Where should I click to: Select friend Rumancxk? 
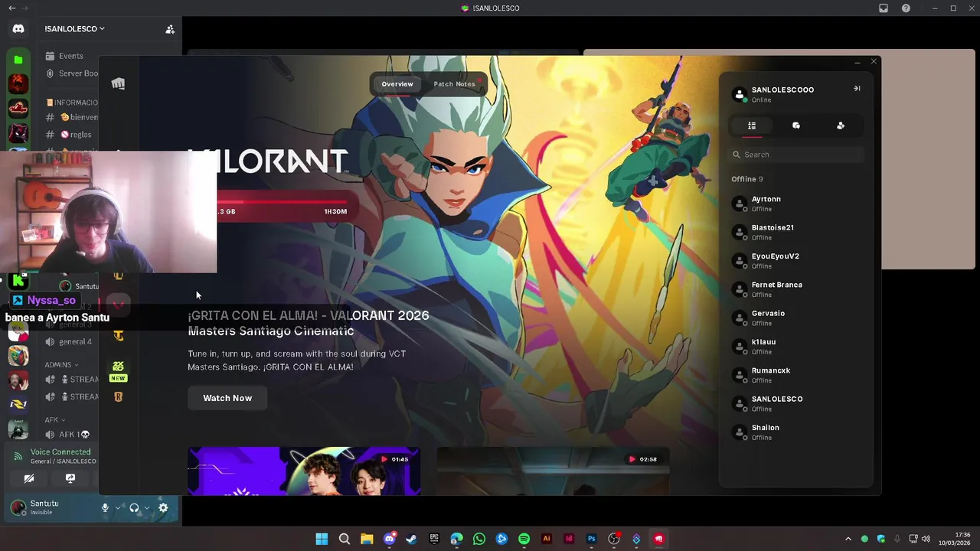(796, 375)
